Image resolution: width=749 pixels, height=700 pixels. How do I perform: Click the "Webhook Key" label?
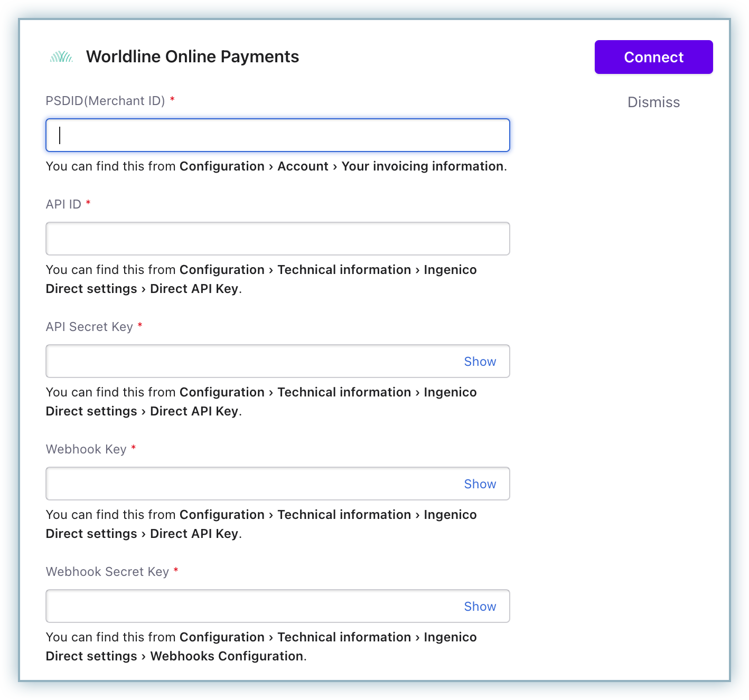tap(86, 449)
